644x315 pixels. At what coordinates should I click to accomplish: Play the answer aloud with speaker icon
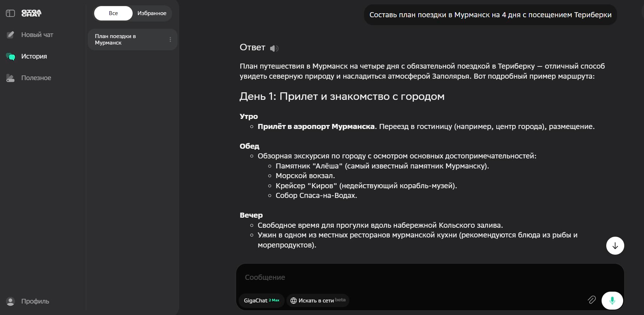(x=274, y=48)
